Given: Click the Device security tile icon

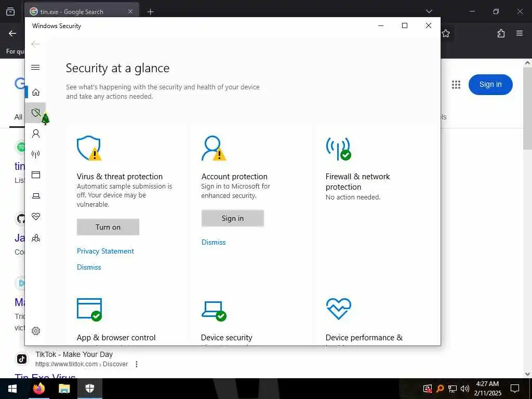Looking at the screenshot, I should 214,311.
